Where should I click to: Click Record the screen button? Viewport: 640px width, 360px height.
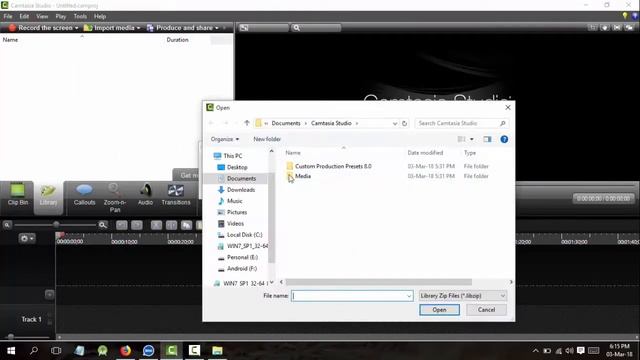tap(41, 28)
